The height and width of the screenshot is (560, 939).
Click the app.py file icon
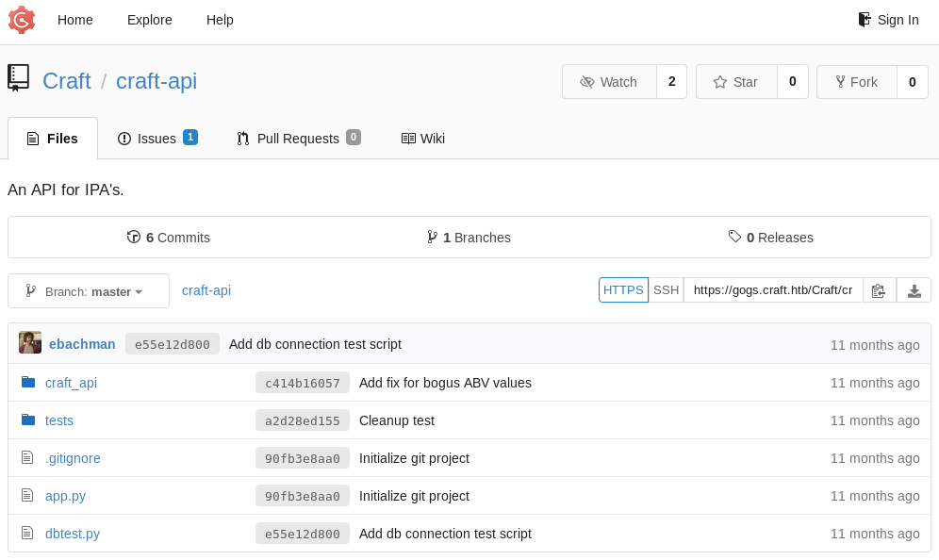click(27, 495)
